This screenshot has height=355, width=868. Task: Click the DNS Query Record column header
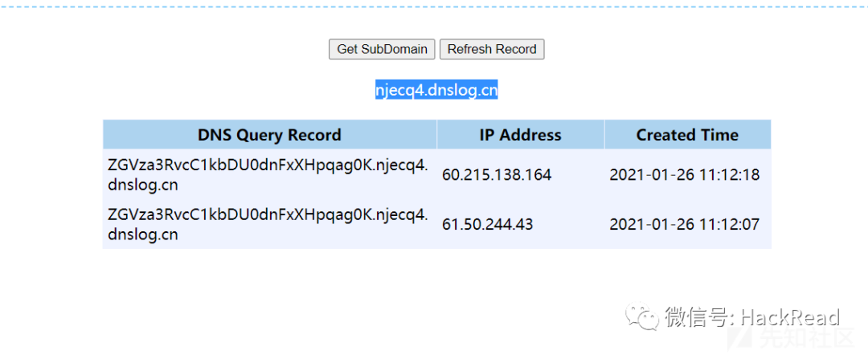click(x=269, y=135)
